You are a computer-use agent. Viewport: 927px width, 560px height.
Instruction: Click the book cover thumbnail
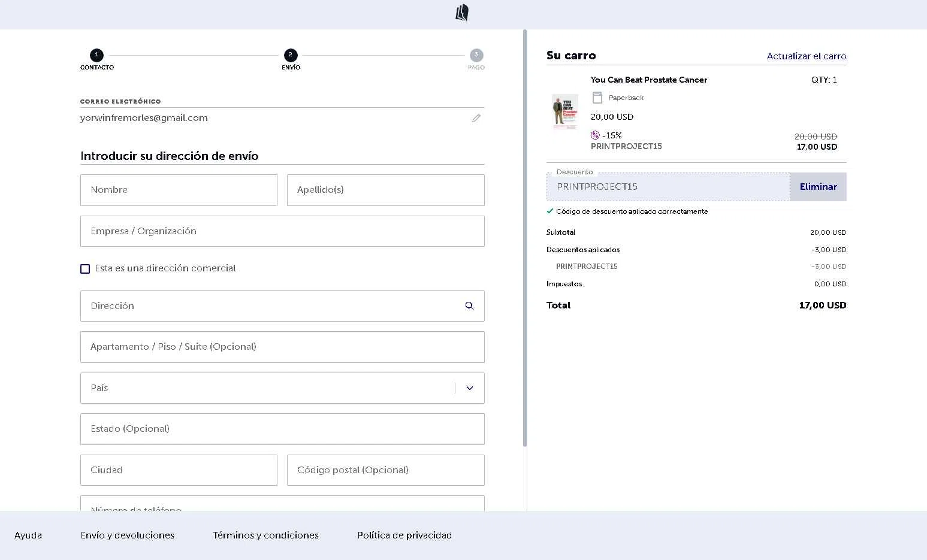pos(564,112)
